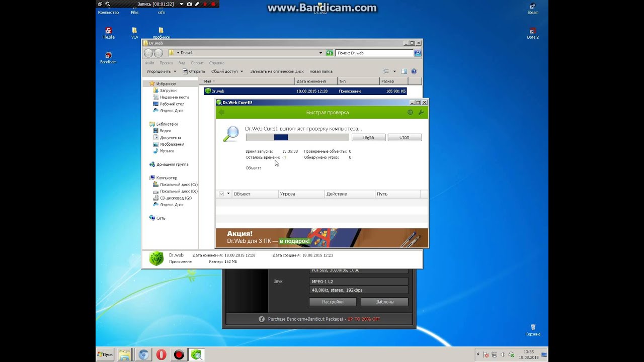Click the Explorer back navigation button
The width and height of the screenshot is (644, 362).
coord(148,53)
